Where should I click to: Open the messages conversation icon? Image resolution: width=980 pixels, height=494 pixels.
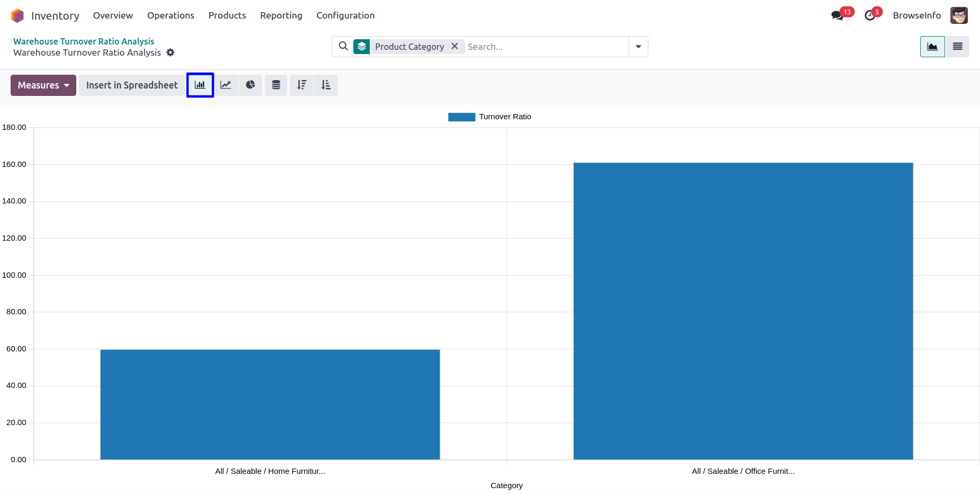click(838, 15)
